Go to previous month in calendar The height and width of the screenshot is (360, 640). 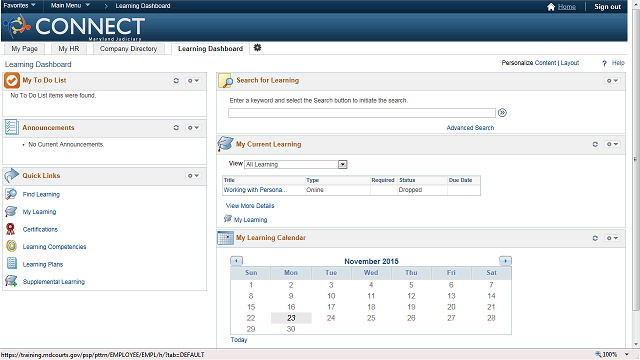(x=236, y=261)
